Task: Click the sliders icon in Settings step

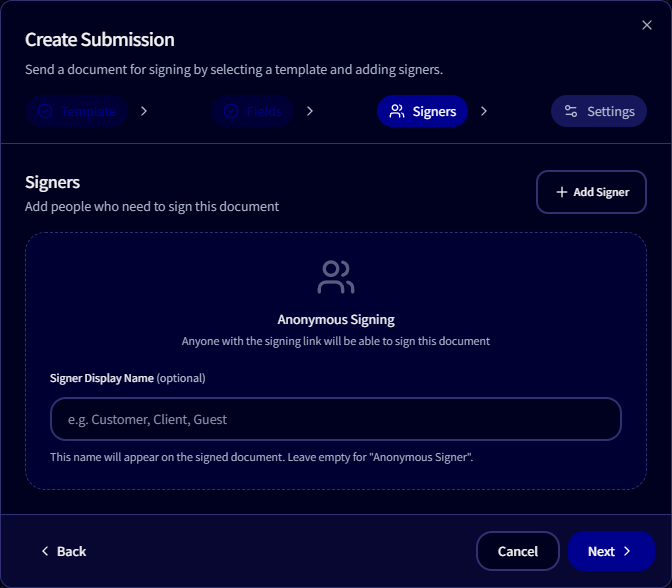Action: point(571,111)
